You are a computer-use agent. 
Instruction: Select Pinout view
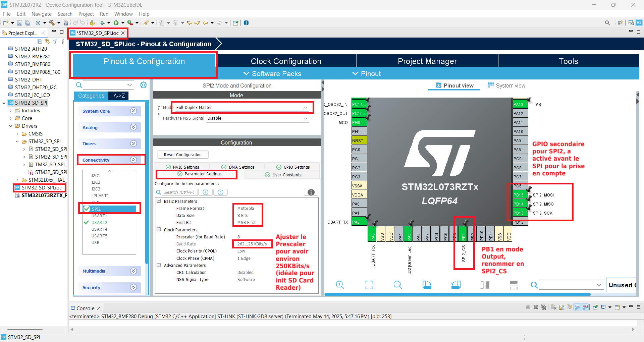point(454,85)
